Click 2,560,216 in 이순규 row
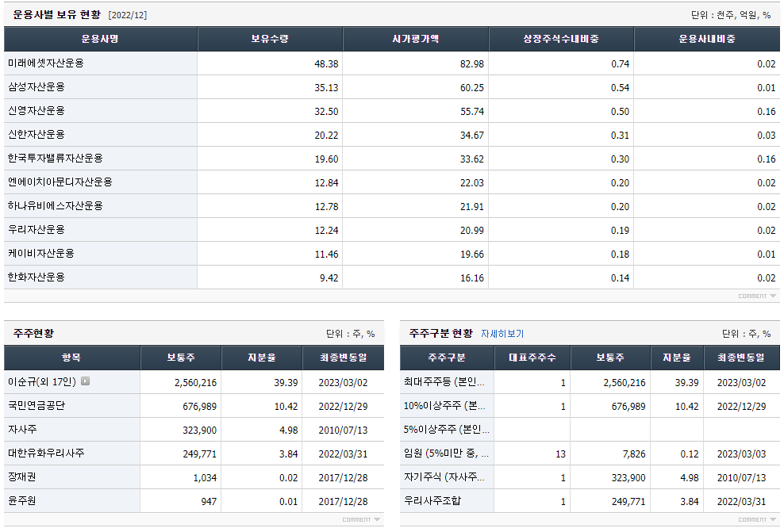Screen dimensions: 784x532 pos(195,383)
